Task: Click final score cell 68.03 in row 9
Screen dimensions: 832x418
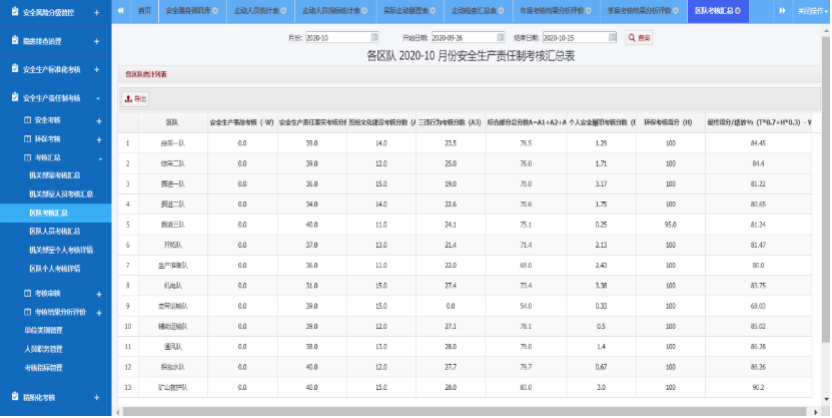Action: click(x=758, y=306)
